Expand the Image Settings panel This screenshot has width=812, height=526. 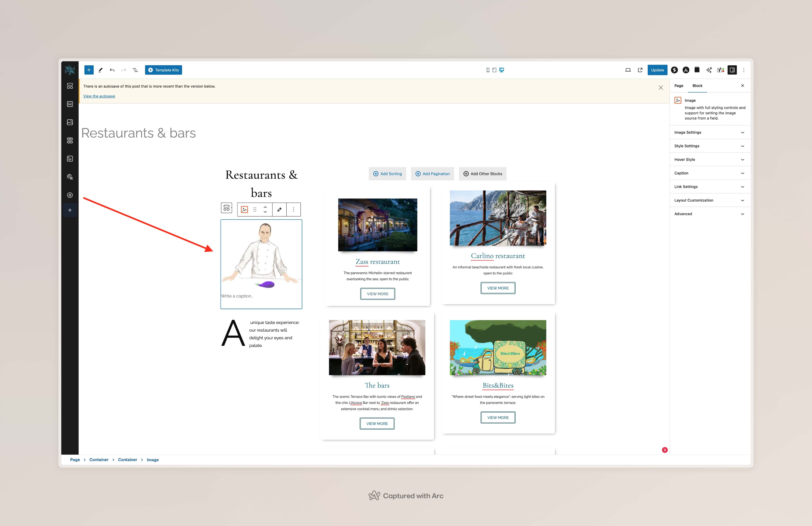(x=710, y=132)
